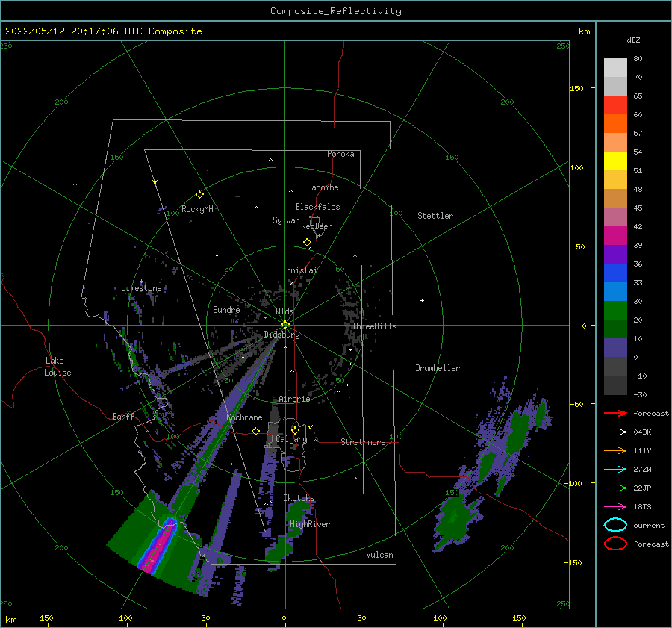This screenshot has height=628, width=672.
Task: Pick the orange 60 dBZ color swatch
Action: pyautogui.click(x=615, y=123)
